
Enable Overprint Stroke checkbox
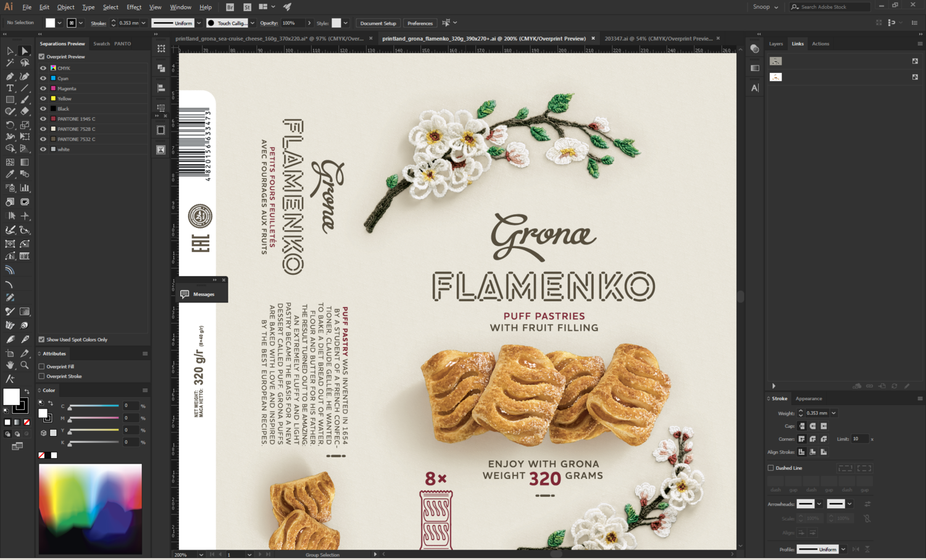tap(42, 376)
